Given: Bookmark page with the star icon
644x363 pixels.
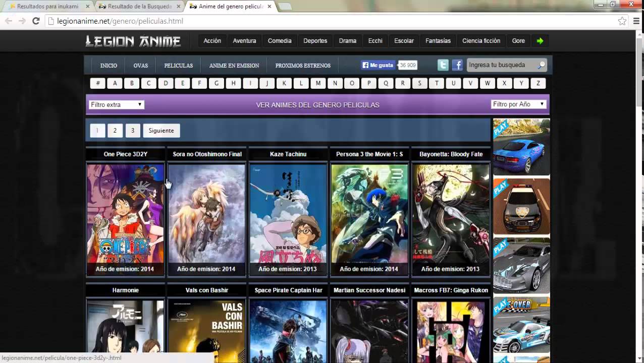Looking at the screenshot, I should pos(622,21).
